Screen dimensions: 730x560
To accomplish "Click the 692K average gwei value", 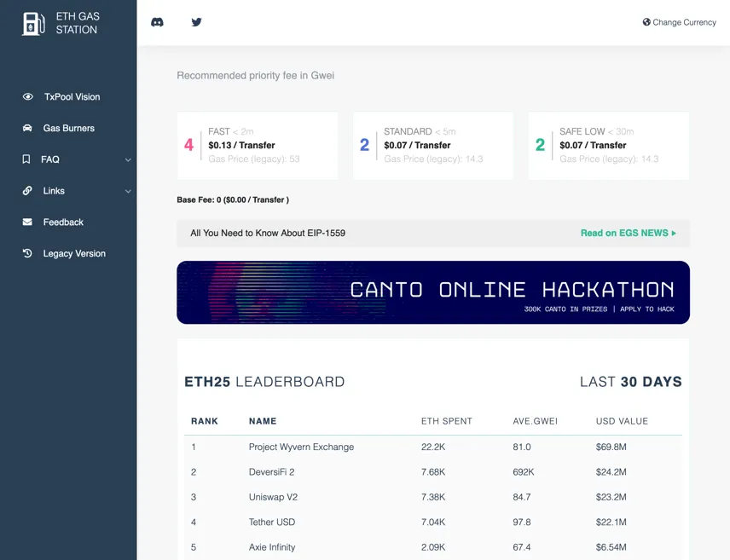I will [x=524, y=472].
